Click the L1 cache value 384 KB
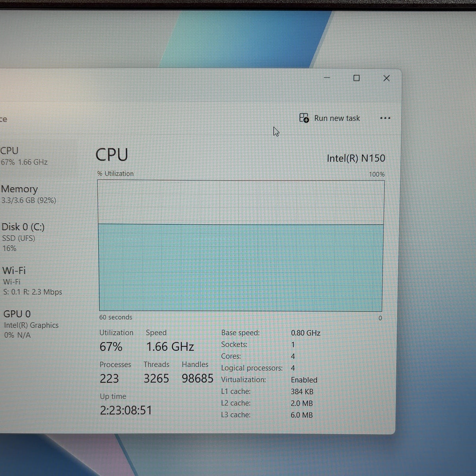Screen dimensions: 476x476 [302, 392]
